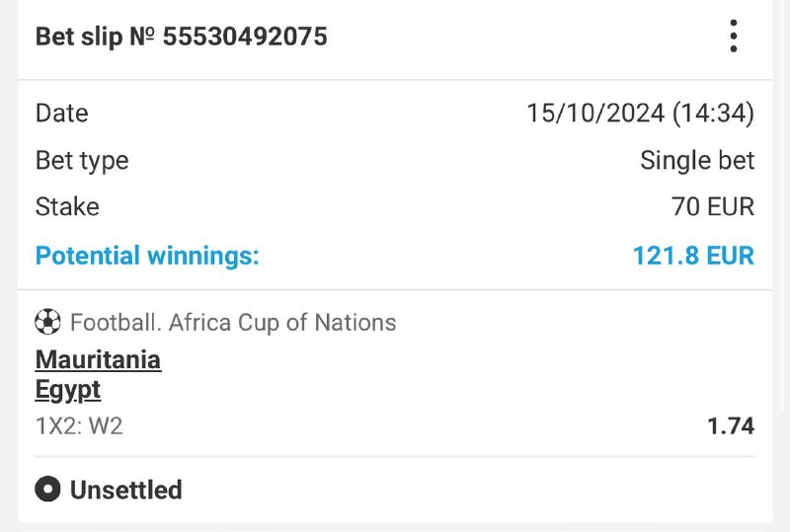790x532 pixels.
Task: Click the 1.74 odds value
Action: click(x=731, y=426)
